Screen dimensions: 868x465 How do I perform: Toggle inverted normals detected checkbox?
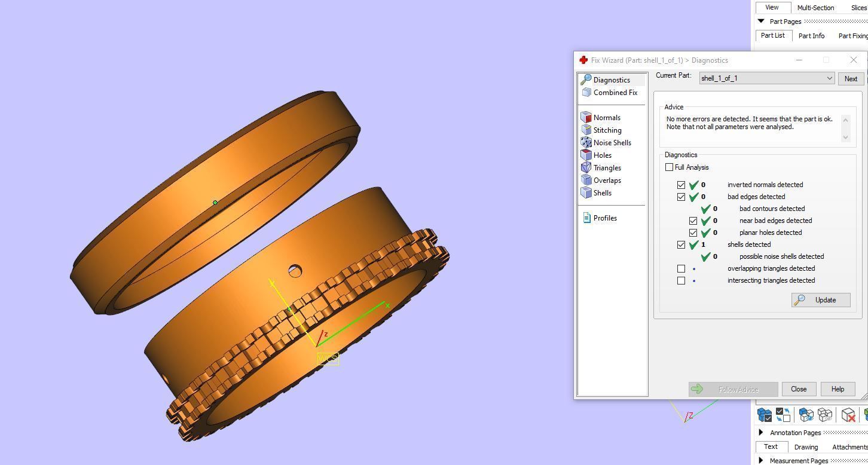pos(681,185)
